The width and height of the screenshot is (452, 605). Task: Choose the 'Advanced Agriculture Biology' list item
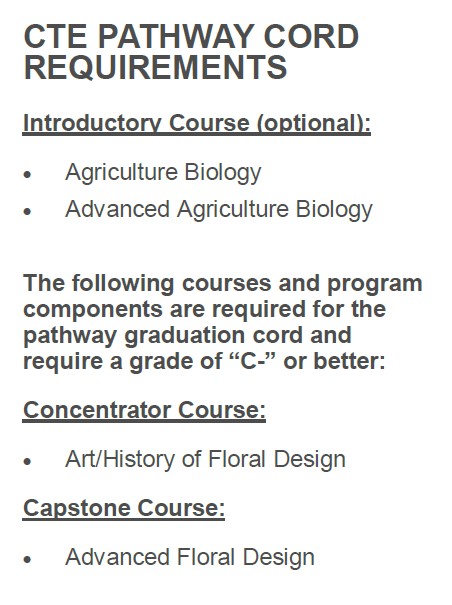click(x=219, y=210)
